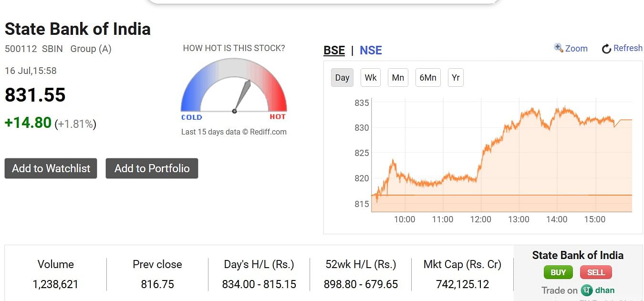This screenshot has height=301, width=644.
Task: Select the Mn chart range
Action: pos(398,78)
